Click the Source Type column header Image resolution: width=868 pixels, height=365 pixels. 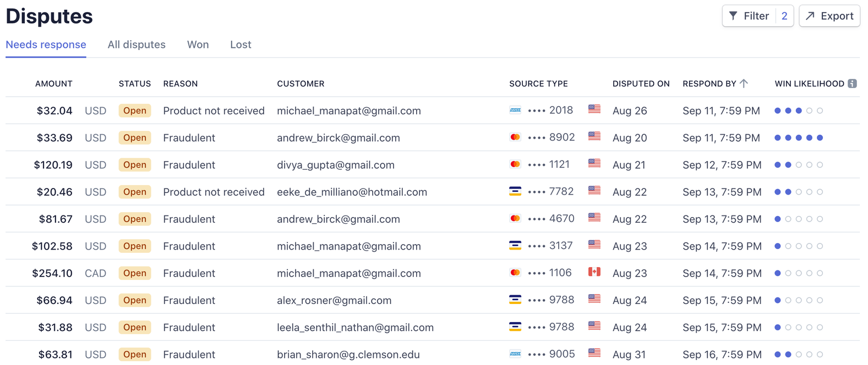coord(538,84)
